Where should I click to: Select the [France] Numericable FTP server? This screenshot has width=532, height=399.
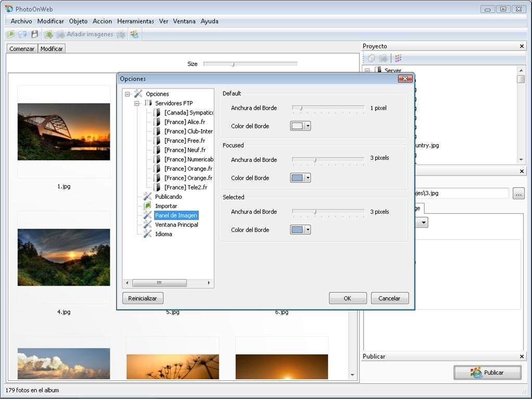pos(189,159)
